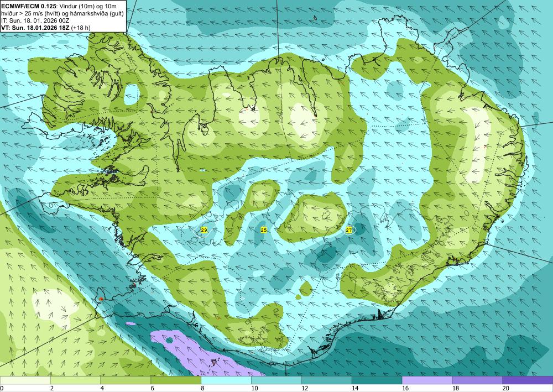Select the 6–8 m/s olive green legend swatch
This screenshot has width=553, height=392.
176,380
